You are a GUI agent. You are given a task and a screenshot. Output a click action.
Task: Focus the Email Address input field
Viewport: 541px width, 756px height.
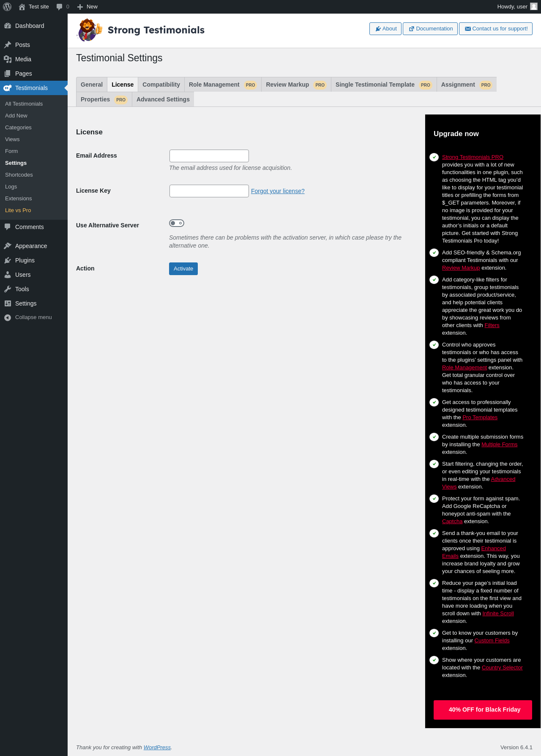pyautogui.click(x=209, y=156)
